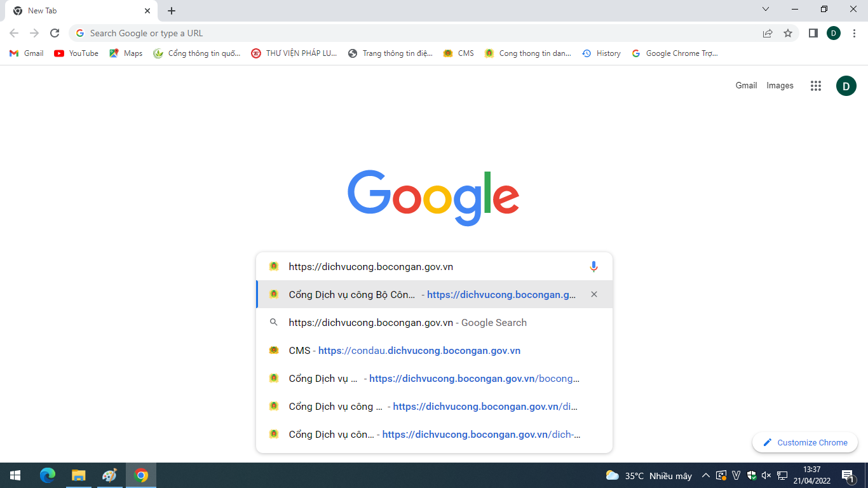Click the Customize Chrome button
This screenshot has width=868, height=488.
click(804, 442)
